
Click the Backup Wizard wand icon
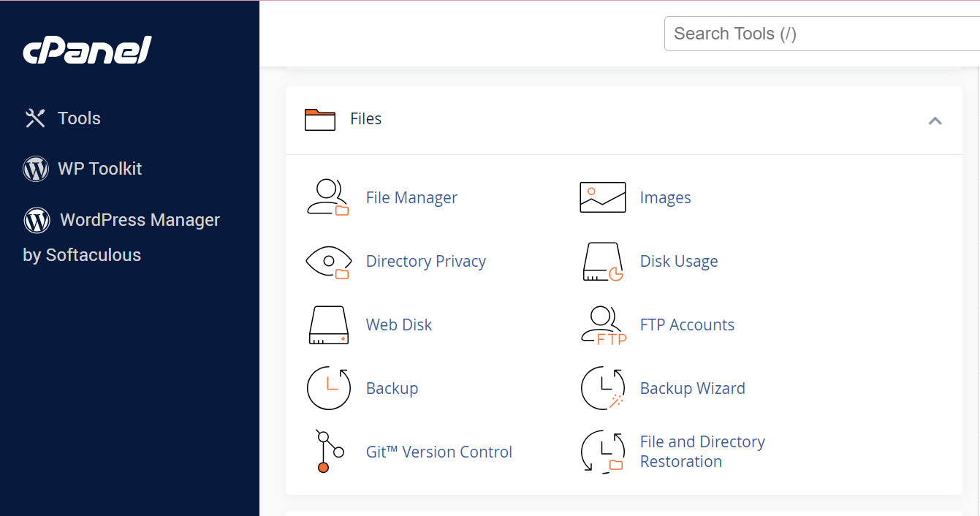(x=603, y=388)
